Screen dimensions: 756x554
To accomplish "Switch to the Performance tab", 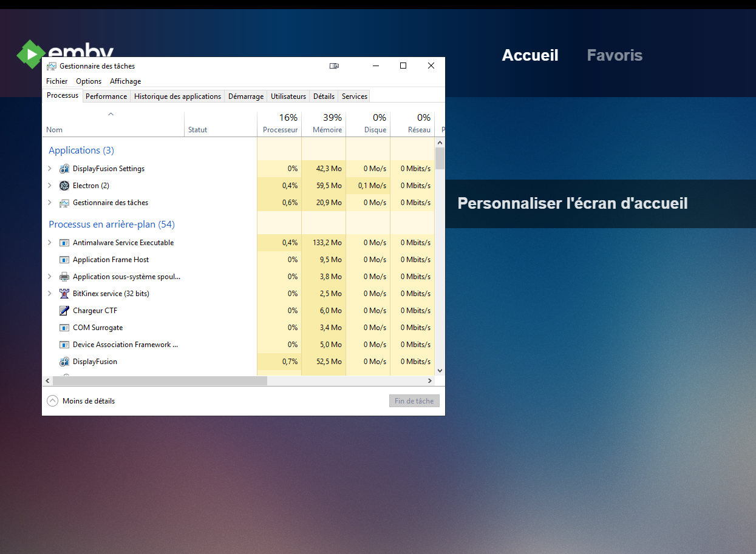I will click(x=106, y=96).
